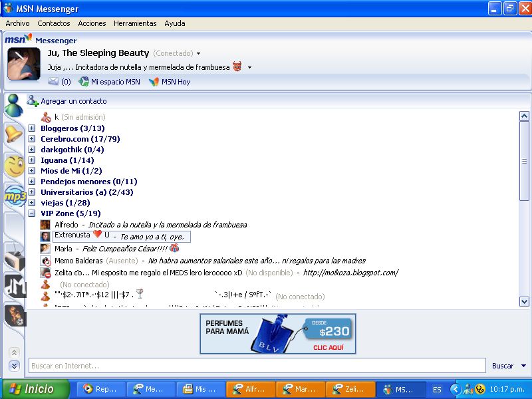Switch to the Rep... taskbar window

[101, 389]
